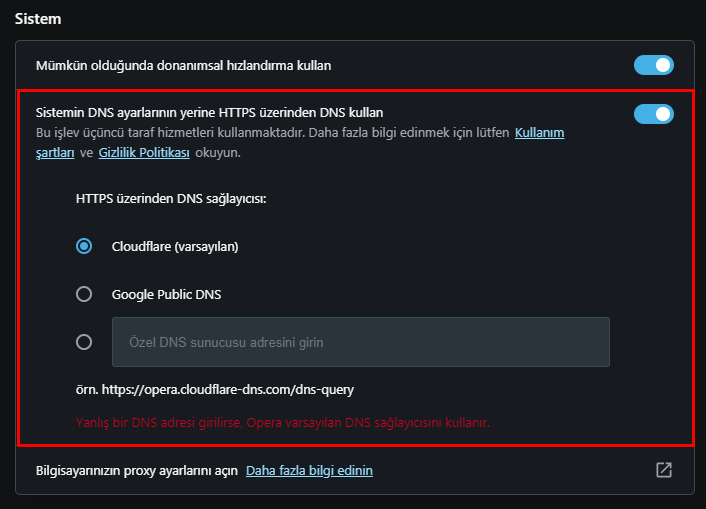Open the Gizlilik Politikası link
The height and width of the screenshot is (509, 706).
(x=144, y=153)
